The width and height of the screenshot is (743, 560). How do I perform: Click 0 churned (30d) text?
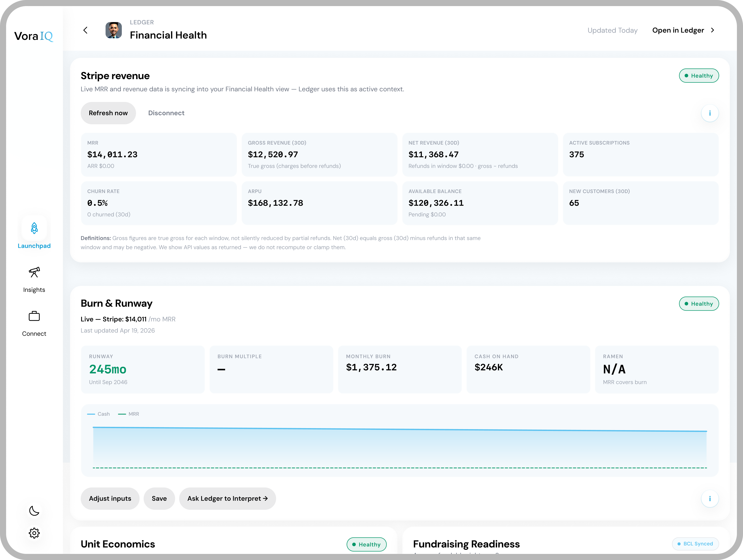point(109,215)
